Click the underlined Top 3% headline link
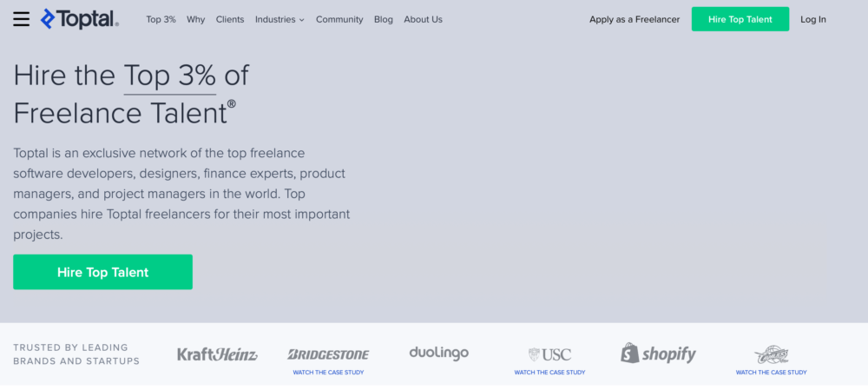 click(x=170, y=76)
